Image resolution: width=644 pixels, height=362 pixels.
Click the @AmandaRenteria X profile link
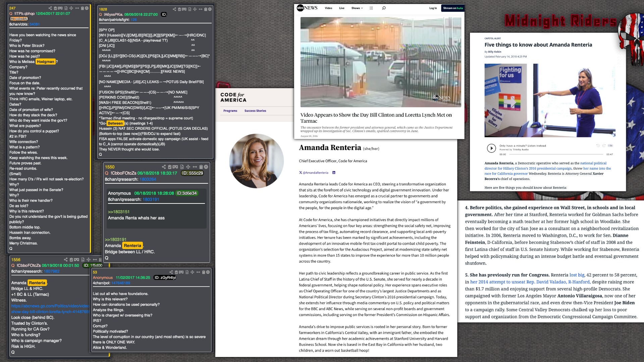[x=314, y=173]
